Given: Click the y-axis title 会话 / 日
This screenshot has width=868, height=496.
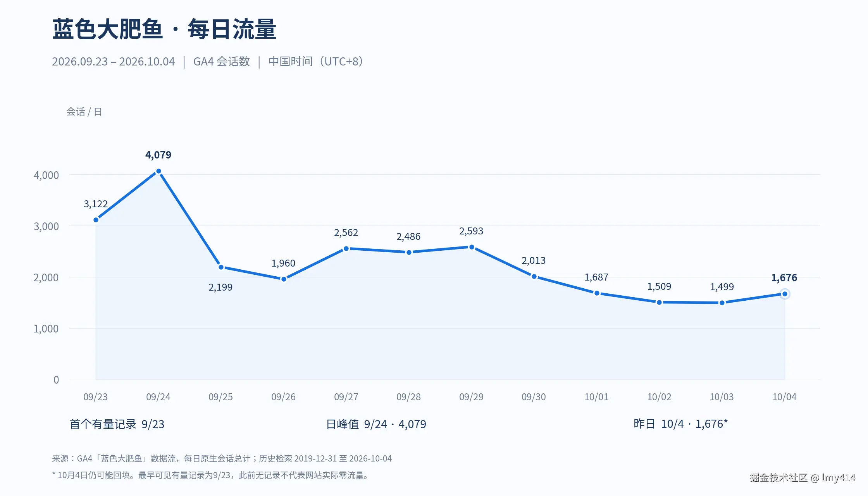Looking at the screenshot, I should click(x=84, y=112).
